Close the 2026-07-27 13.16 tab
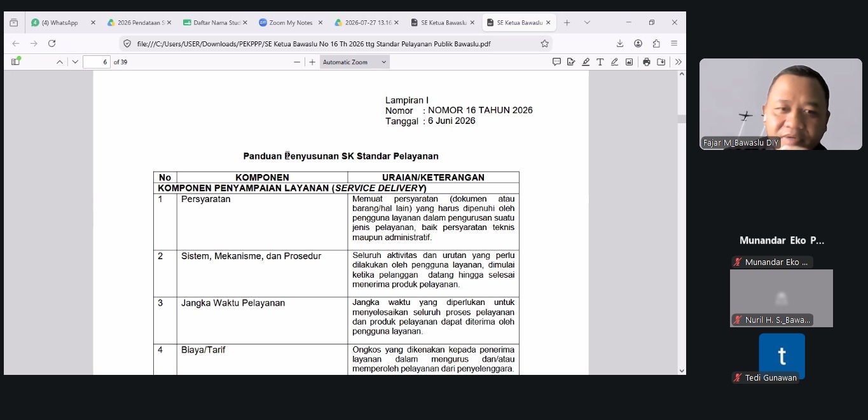This screenshot has width=868, height=420. 397,22
